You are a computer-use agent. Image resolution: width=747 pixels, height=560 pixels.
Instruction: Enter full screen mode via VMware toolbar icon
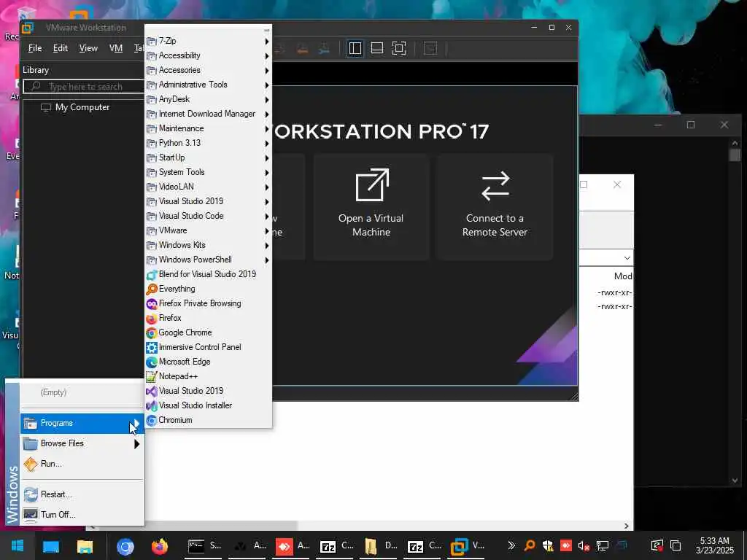pos(399,48)
